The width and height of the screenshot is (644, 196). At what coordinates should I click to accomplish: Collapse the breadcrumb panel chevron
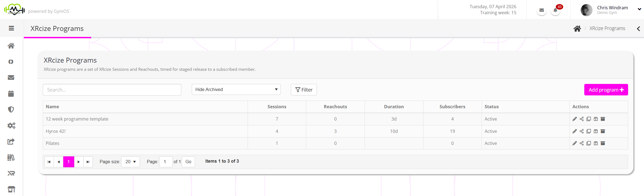point(638,29)
